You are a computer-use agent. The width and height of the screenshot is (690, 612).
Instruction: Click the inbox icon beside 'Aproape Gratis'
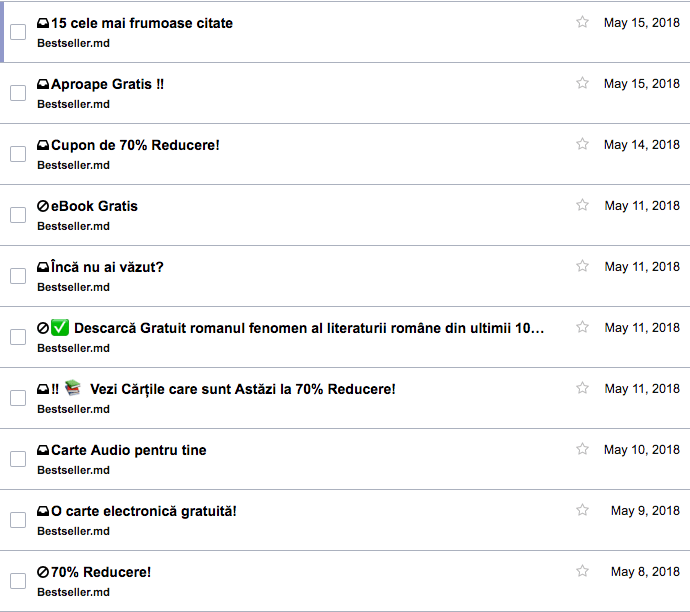pos(43,85)
